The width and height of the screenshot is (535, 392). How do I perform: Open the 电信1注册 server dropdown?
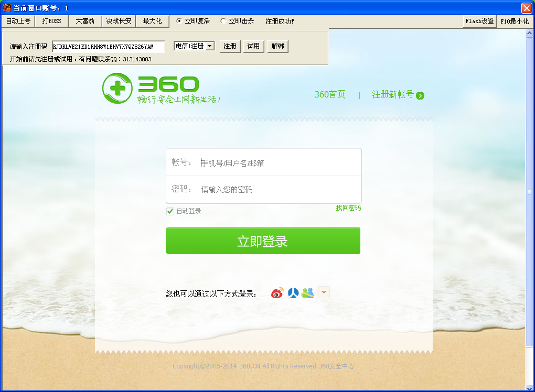tap(194, 46)
